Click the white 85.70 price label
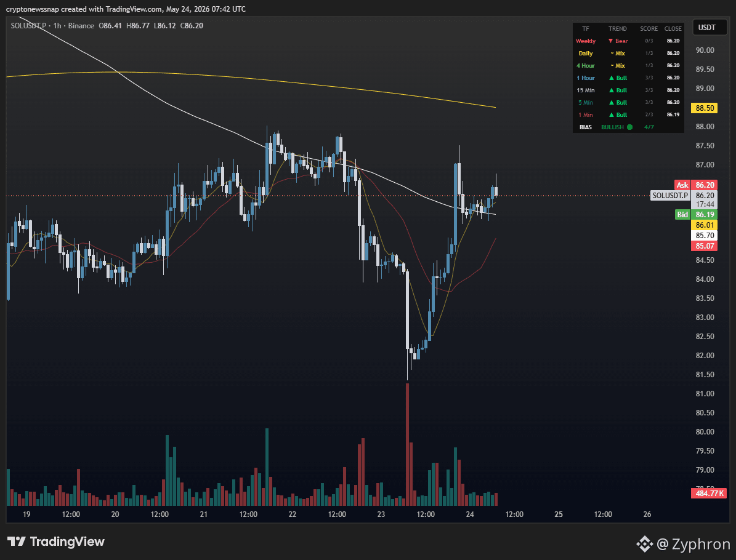 pos(705,236)
